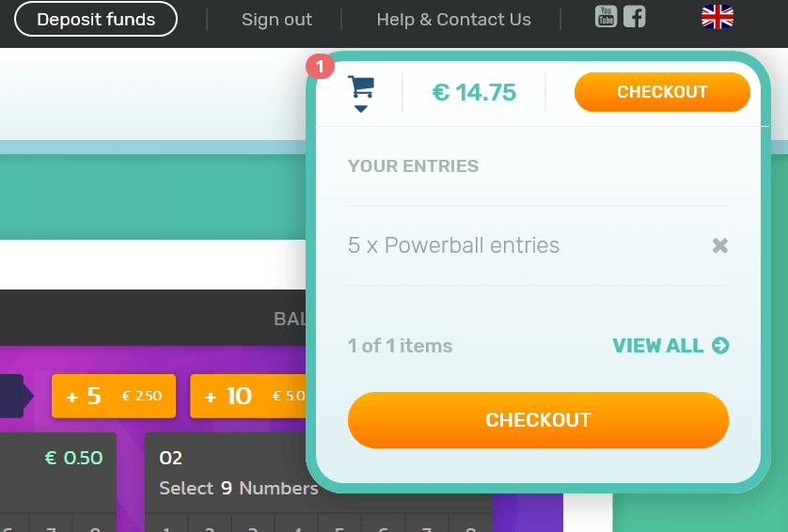Click the View All arrow icon
This screenshot has width=788, height=532.
(x=720, y=346)
